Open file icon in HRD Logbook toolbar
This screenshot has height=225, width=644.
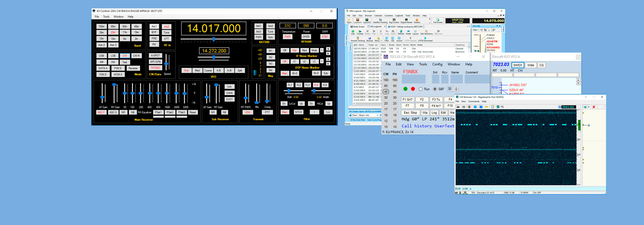coord(349,21)
